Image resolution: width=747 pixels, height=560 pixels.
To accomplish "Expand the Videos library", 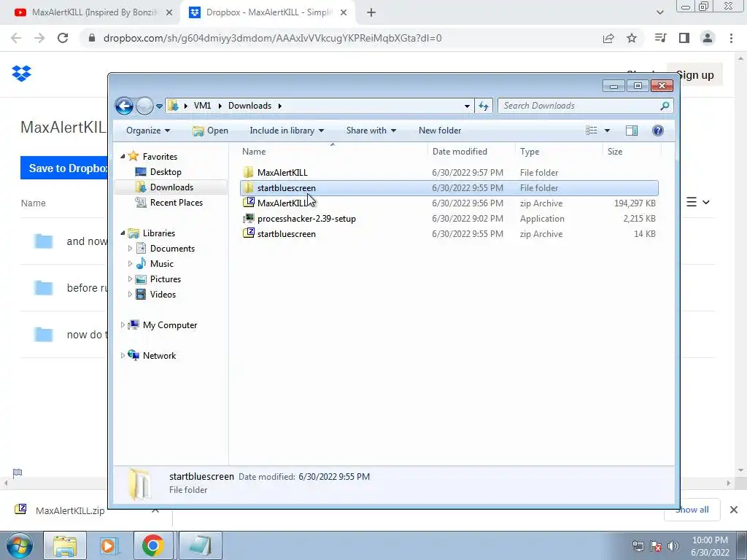I will click(x=130, y=295).
